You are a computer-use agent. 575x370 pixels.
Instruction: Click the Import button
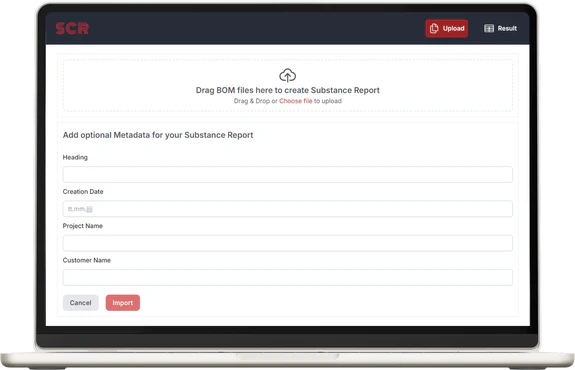(123, 303)
